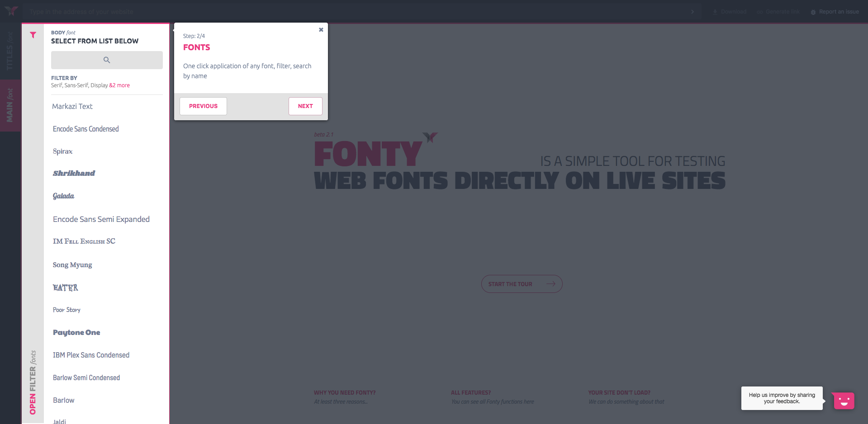The height and width of the screenshot is (424, 868).
Task: Select the Spirax font
Action: 62,151
